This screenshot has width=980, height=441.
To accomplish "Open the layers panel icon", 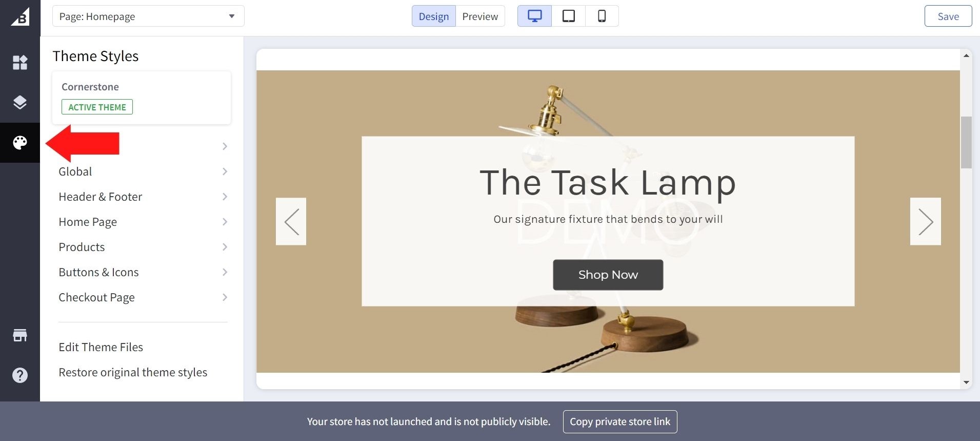I will 20,102.
